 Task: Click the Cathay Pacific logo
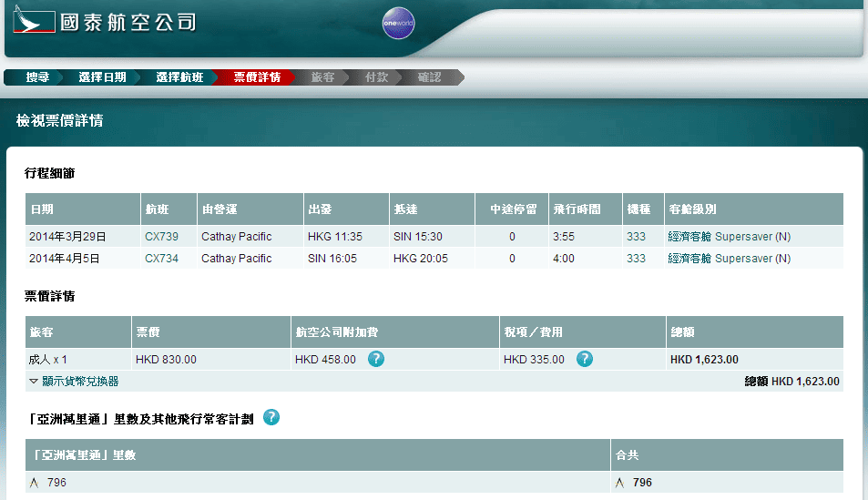(105, 23)
